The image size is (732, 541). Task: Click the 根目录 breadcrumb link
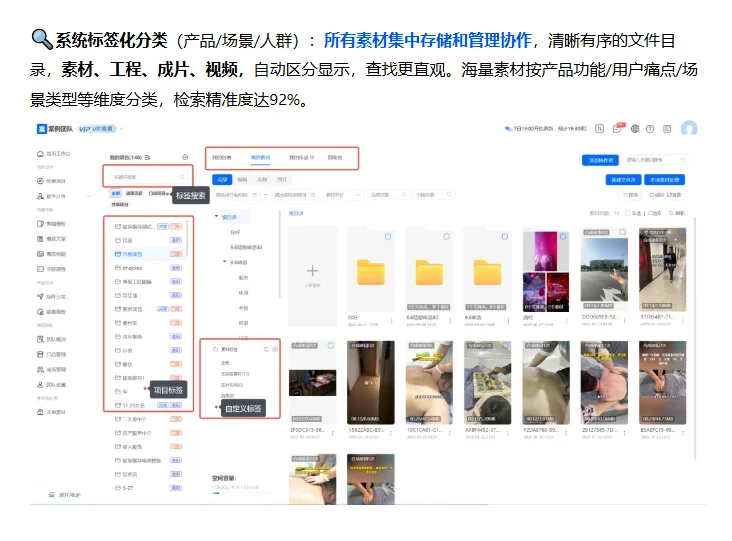296,213
